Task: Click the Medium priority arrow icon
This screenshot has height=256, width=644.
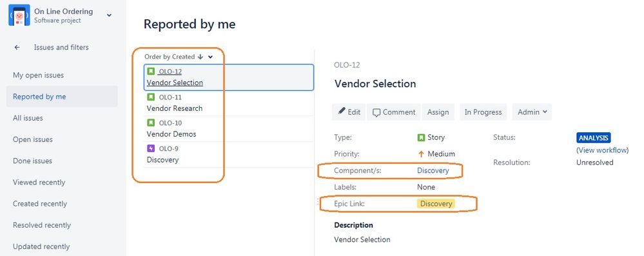Action: pyautogui.click(x=420, y=154)
